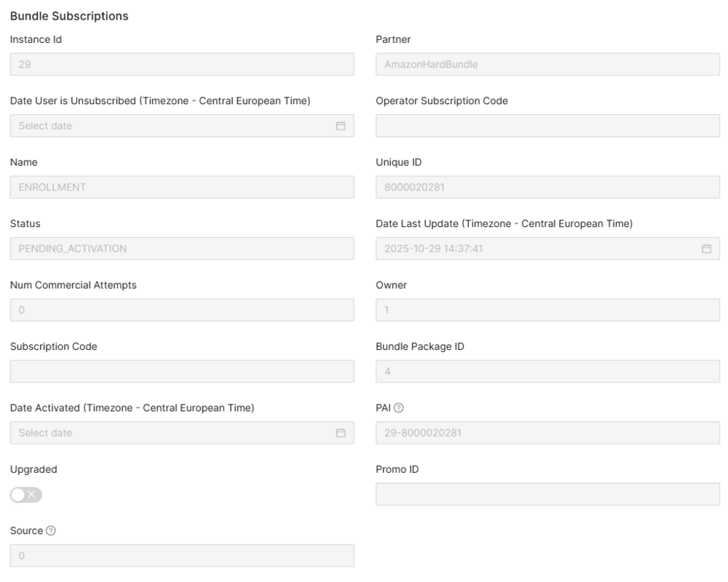Image resolution: width=728 pixels, height=582 pixels.
Task: Click the Source help question mark icon
Action: (x=51, y=531)
